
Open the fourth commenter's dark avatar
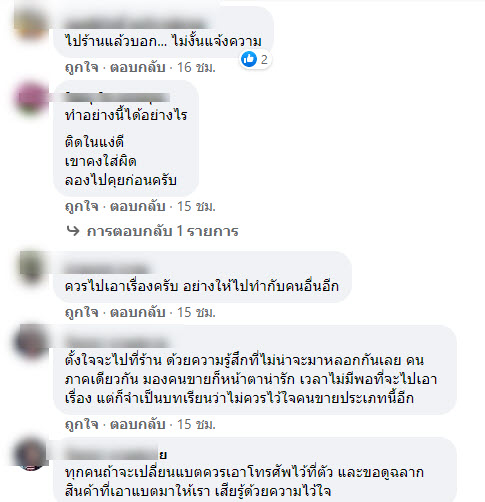[31, 342]
